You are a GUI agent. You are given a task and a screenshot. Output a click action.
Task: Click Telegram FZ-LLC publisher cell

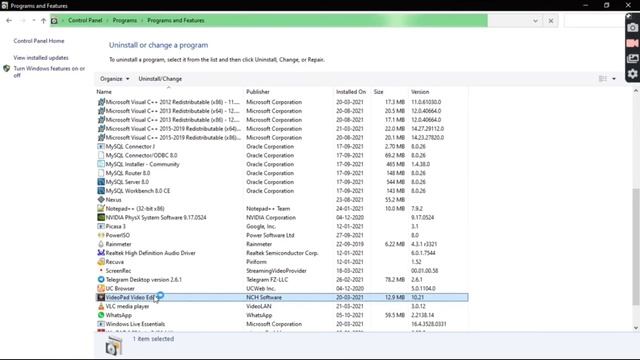coord(267,280)
